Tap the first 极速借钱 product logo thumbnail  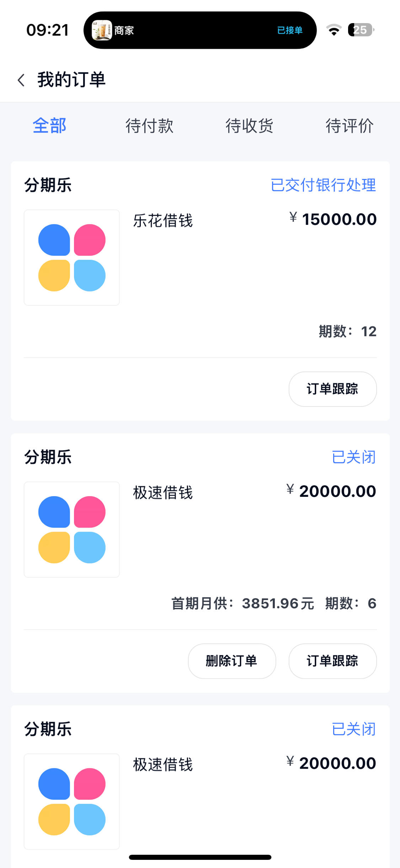click(x=72, y=529)
